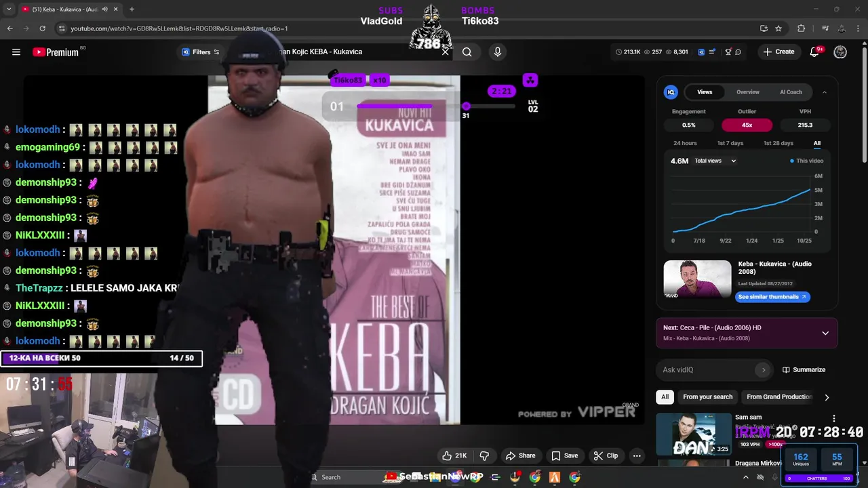Viewport: 868px width, 488px height.
Task: Select the From Grand Production chip
Action: point(778,397)
